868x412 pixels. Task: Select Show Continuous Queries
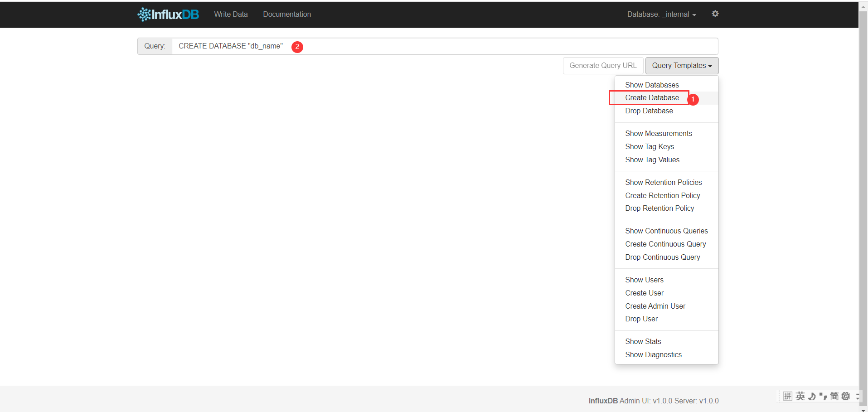pos(666,231)
